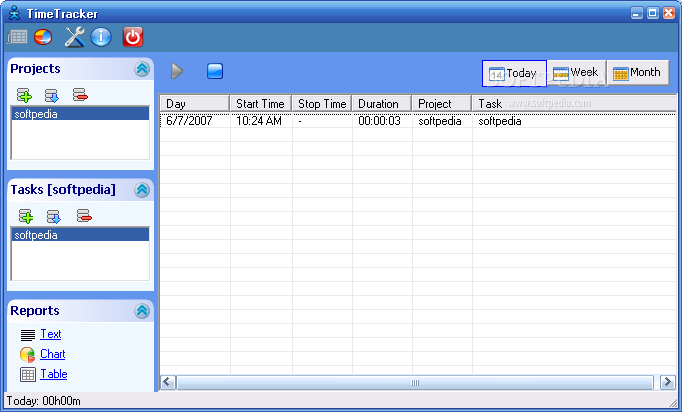682x412 pixels.
Task: Collapse the Tasks [softpedia] panel
Action: (142, 190)
